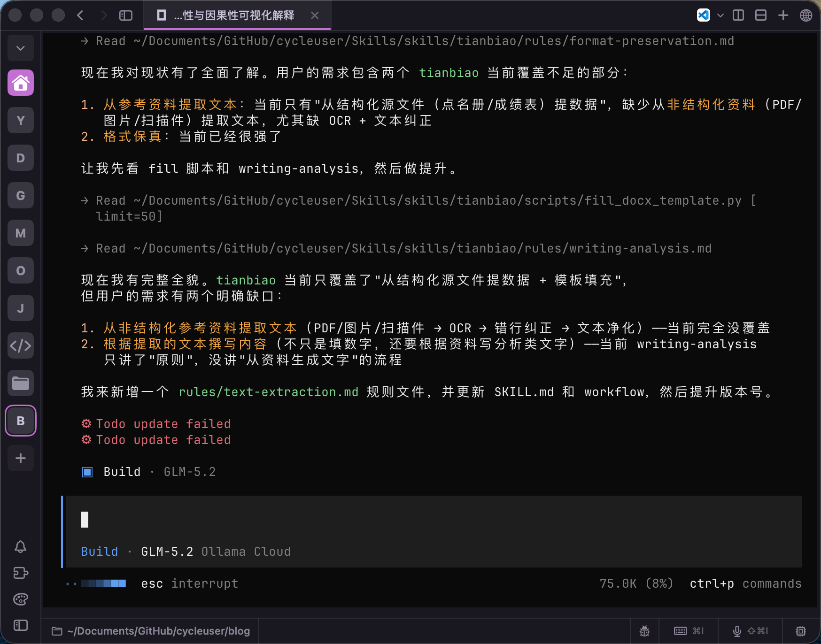Add a new workspace with plus button
The width and height of the screenshot is (821, 644).
pos(21,458)
